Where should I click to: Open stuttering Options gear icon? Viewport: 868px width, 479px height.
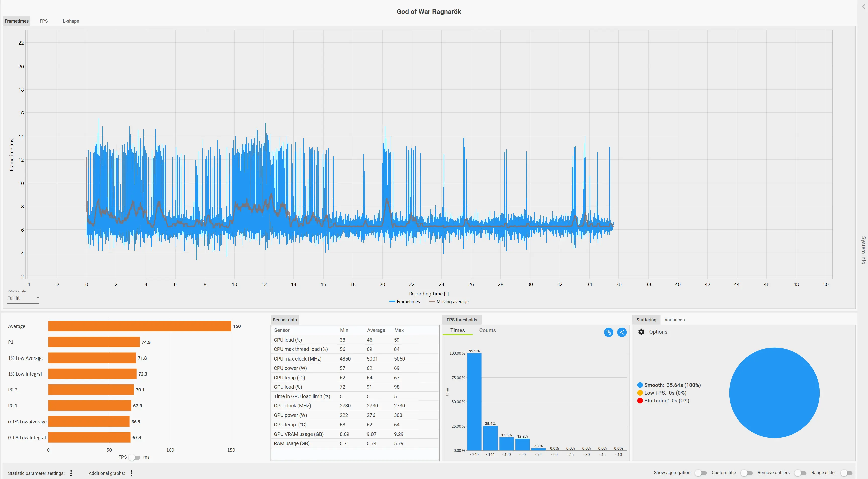641,332
